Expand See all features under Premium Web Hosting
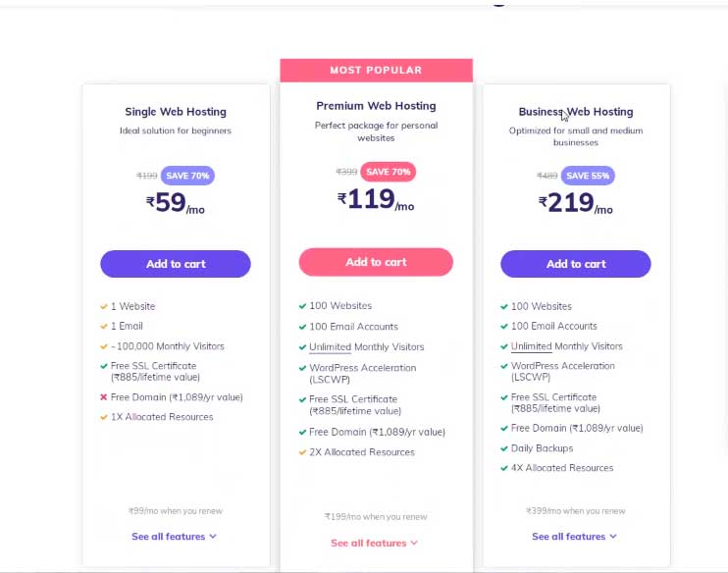The image size is (728, 573). [x=374, y=543]
